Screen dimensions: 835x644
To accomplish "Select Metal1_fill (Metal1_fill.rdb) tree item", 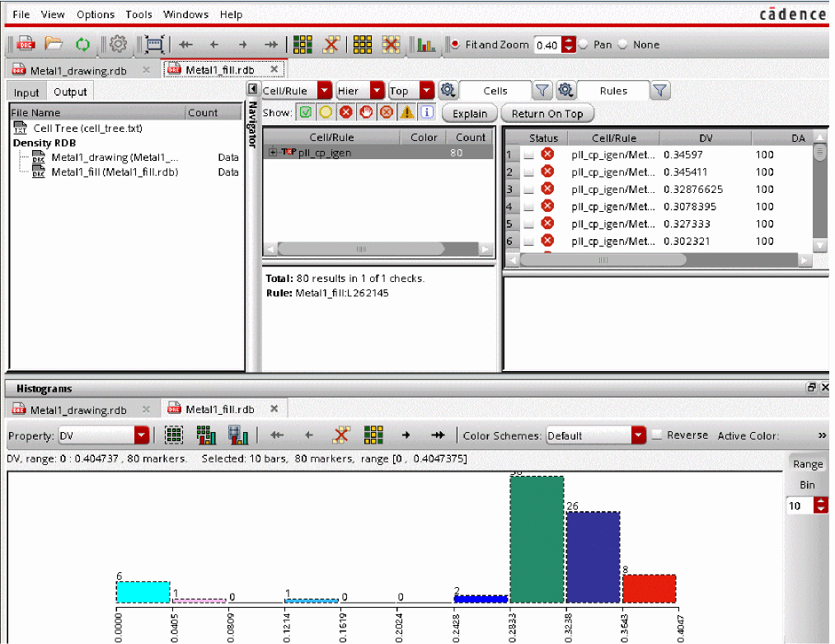I will click(115, 172).
